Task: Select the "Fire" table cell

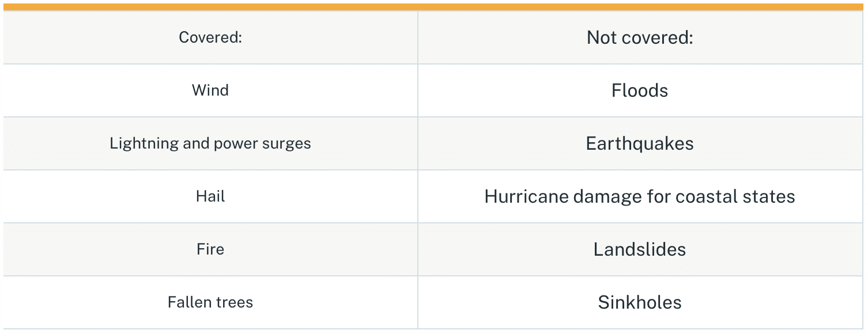Action: click(x=210, y=249)
